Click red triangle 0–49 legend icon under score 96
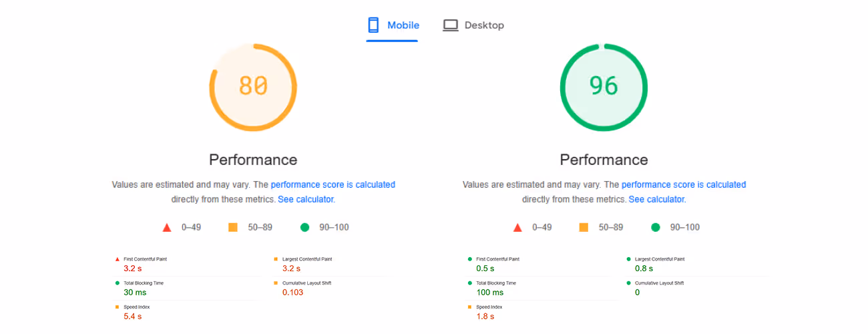Viewport: 868px width, 334px height. point(517,227)
